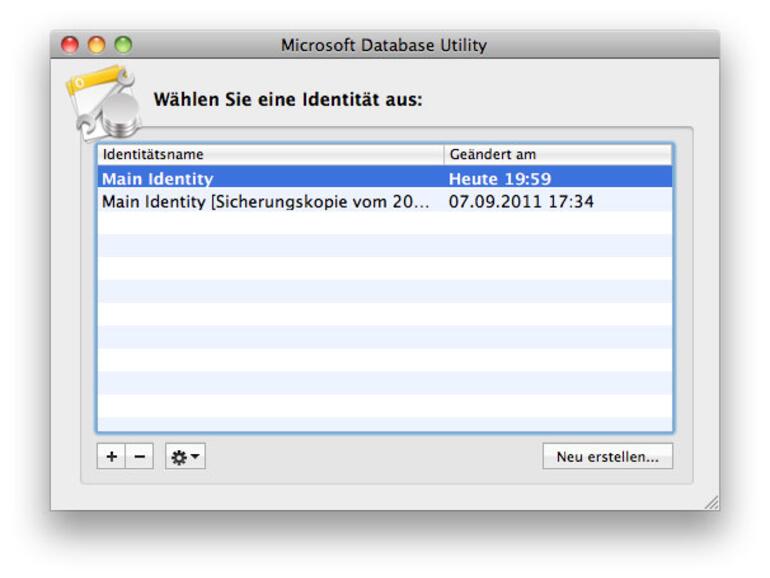This screenshot has height=578, width=770.
Task: Close the Microsoft Database Utility window
Action: coord(70,45)
